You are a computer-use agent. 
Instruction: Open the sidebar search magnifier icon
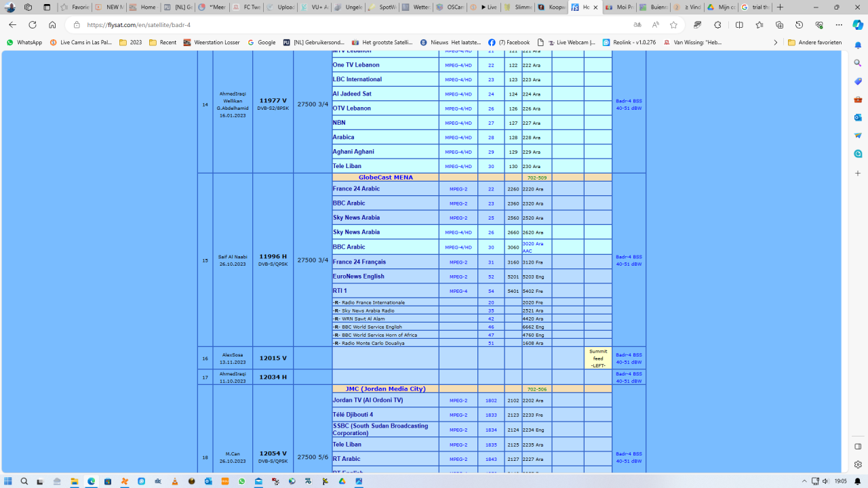pyautogui.click(x=858, y=63)
